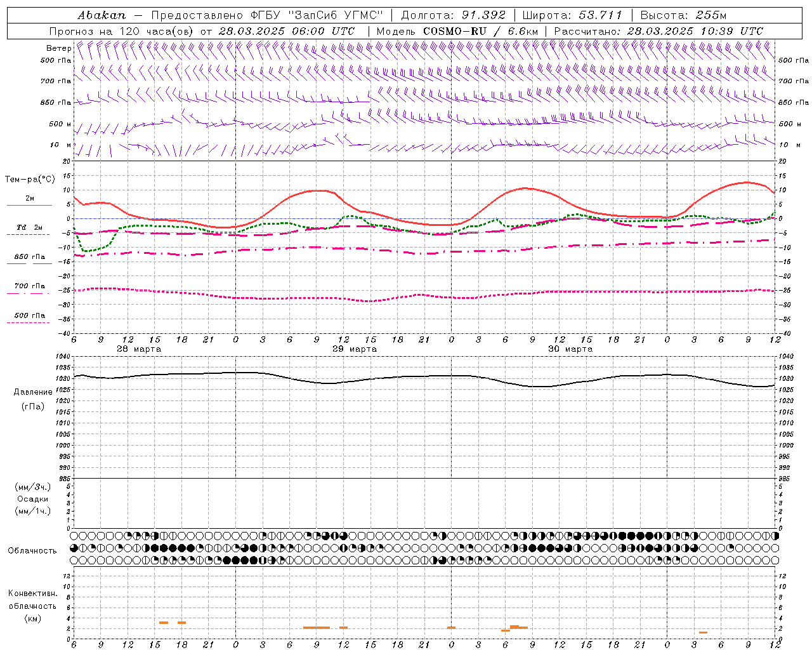The height and width of the screenshot is (650, 812).
Task: Click the station name "Abakan" in header
Action: click(101, 15)
